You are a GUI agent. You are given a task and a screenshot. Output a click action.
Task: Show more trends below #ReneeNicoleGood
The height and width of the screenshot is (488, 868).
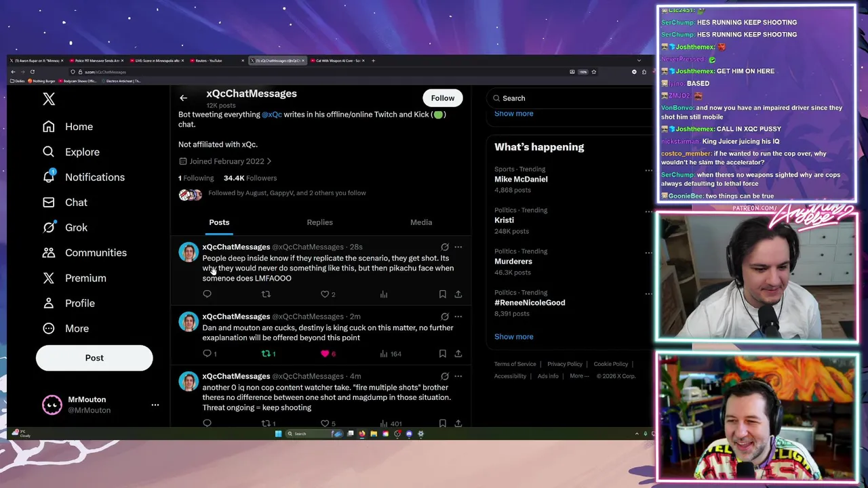pyautogui.click(x=513, y=337)
